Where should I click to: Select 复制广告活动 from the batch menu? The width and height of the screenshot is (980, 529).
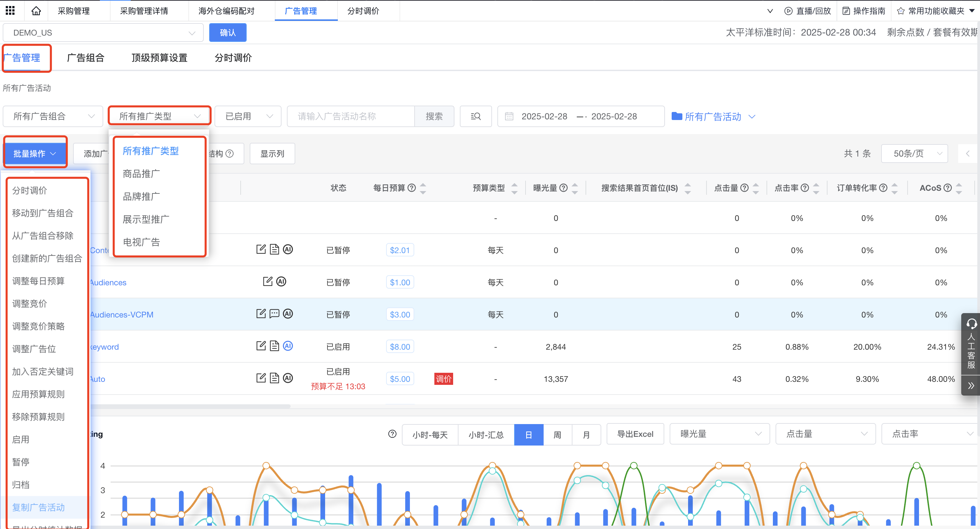click(x=38, y=507)
